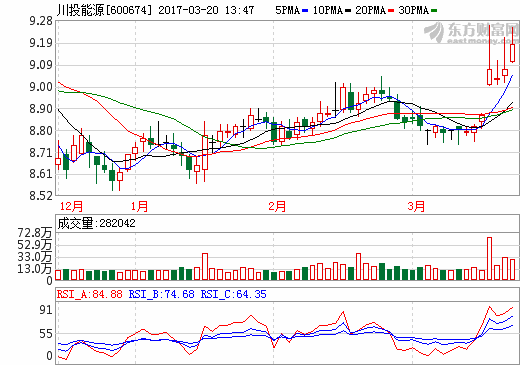This screenshot has height=365, width=520.
Task: Select the 12月 month label on time axis
Action: click(x=71, y=206)
